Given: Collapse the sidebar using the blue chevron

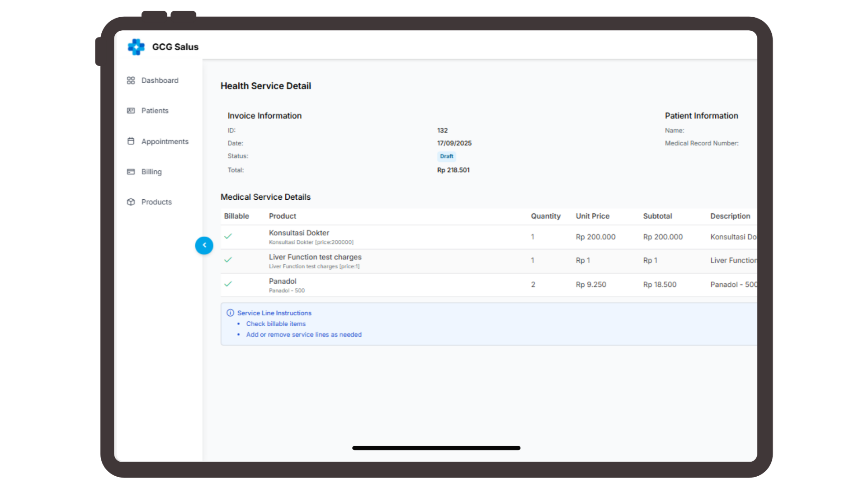Looking at the screenshot, I should (x=204, y=245).
